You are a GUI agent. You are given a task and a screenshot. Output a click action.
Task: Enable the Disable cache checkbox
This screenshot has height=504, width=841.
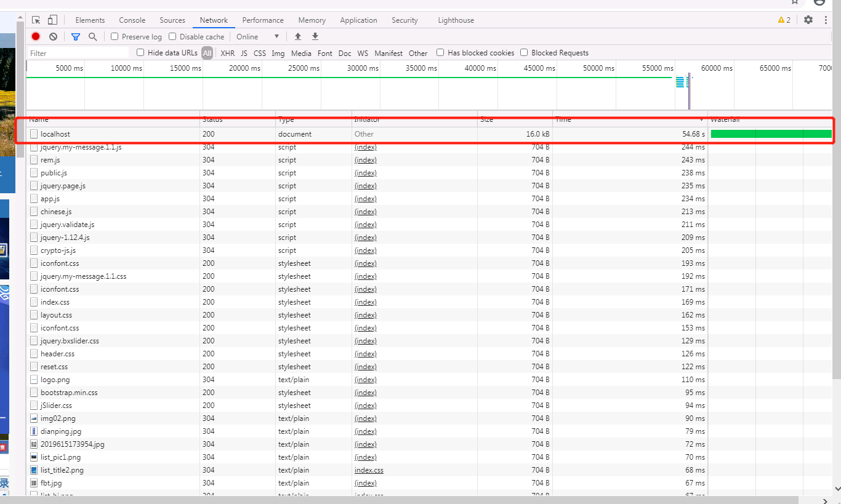(172, 37)
